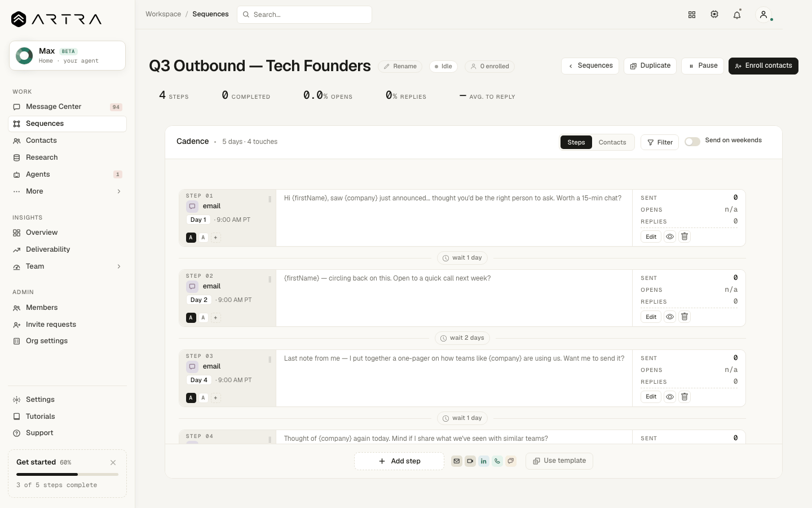Preview Step 02 with the eye icon

[670, 317]
